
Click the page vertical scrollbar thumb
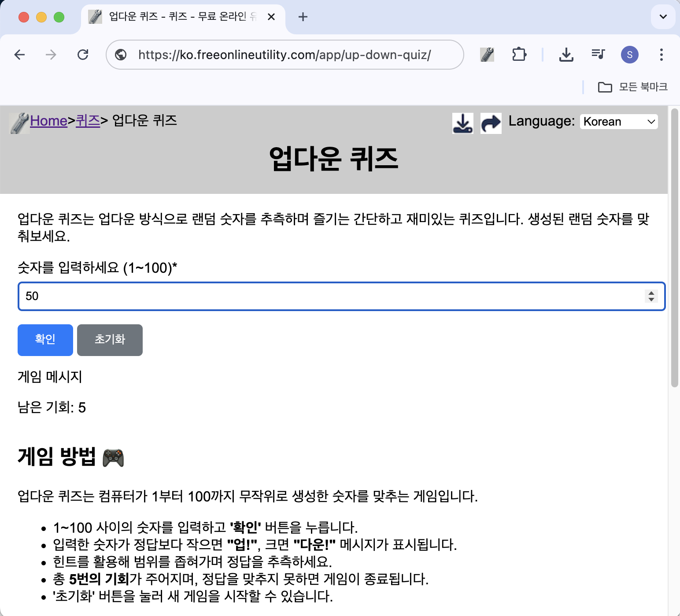pos(674,248)
